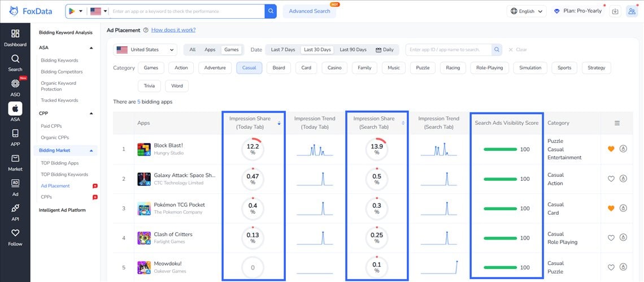Unfavorite Block Blast! orange heart

click(611, 149)
